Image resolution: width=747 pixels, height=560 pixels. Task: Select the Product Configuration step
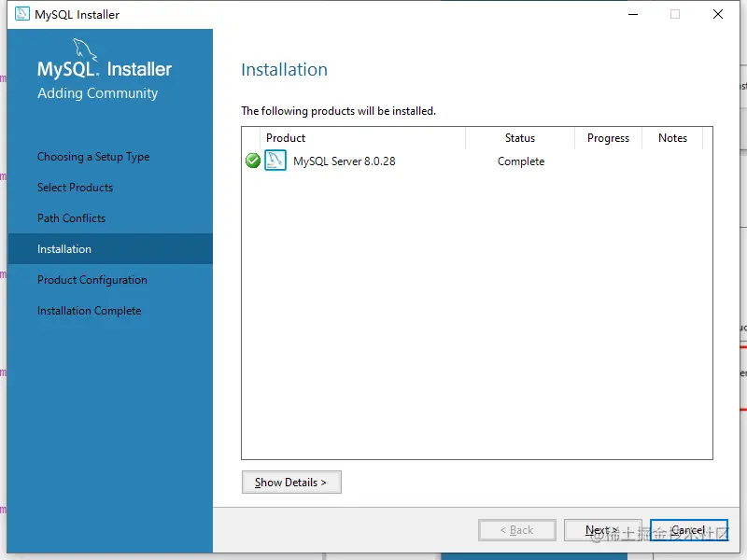(x=92, y=280)
